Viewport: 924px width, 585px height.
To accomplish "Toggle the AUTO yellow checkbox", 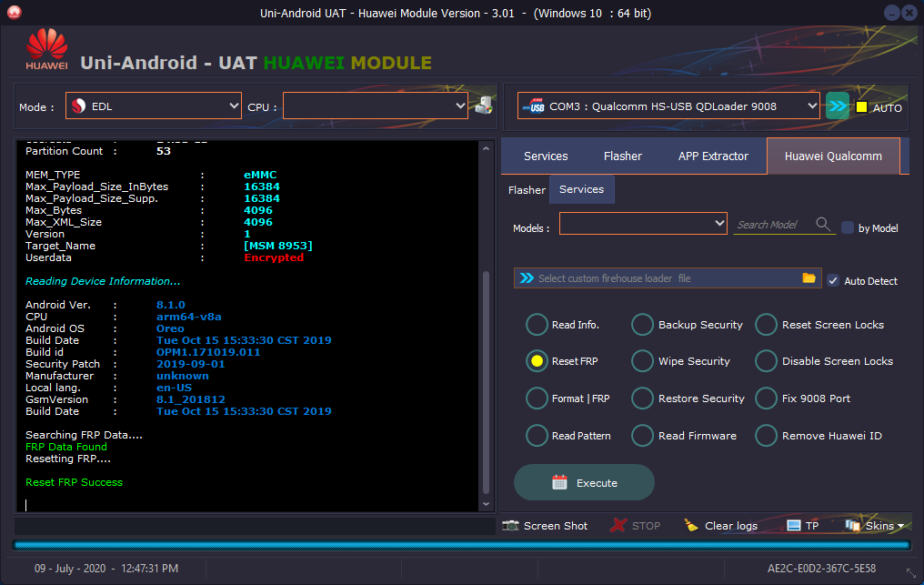I will pos(861,107).
